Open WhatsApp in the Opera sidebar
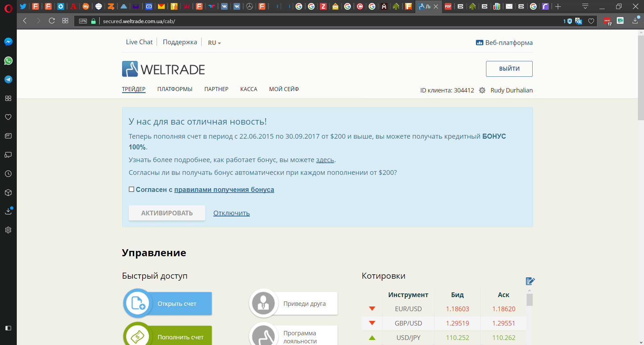This screenshot has height=345, width=644. point(8,61)
